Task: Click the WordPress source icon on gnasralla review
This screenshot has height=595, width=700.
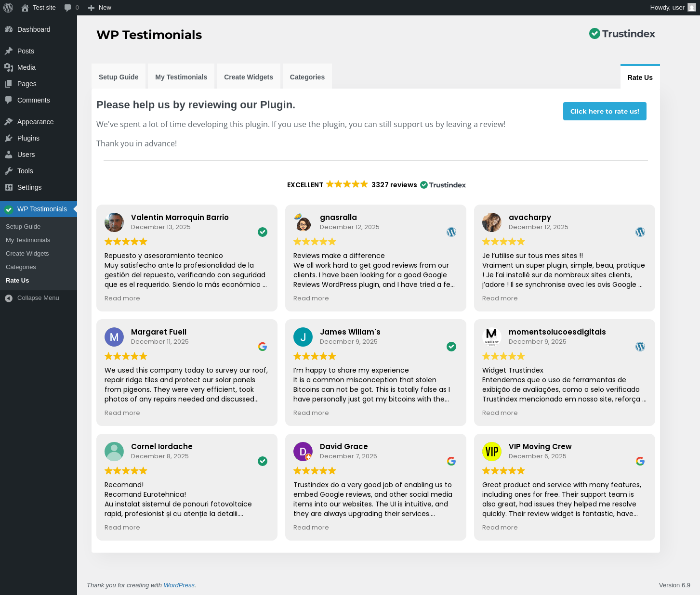Action: [451, 232]
